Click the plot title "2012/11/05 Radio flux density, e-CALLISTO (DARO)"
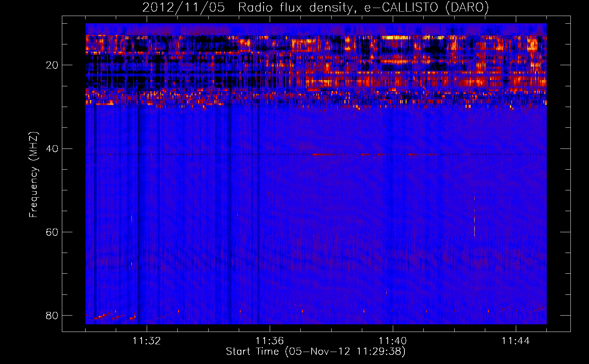 316,7
